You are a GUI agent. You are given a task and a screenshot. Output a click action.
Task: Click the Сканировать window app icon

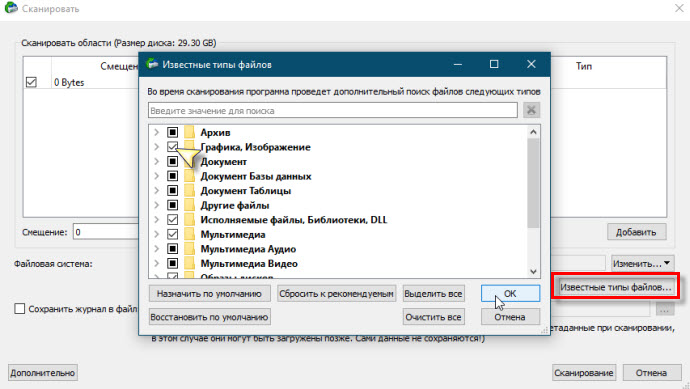tap(11, 8)
